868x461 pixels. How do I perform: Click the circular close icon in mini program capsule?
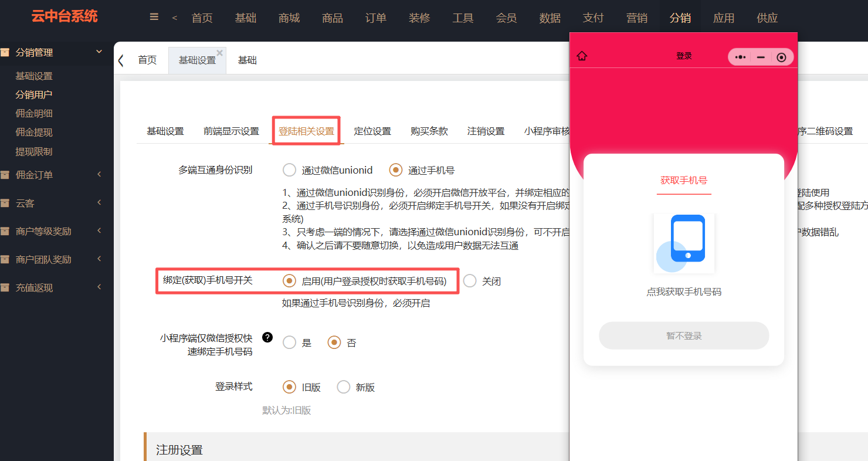point(781,57)
